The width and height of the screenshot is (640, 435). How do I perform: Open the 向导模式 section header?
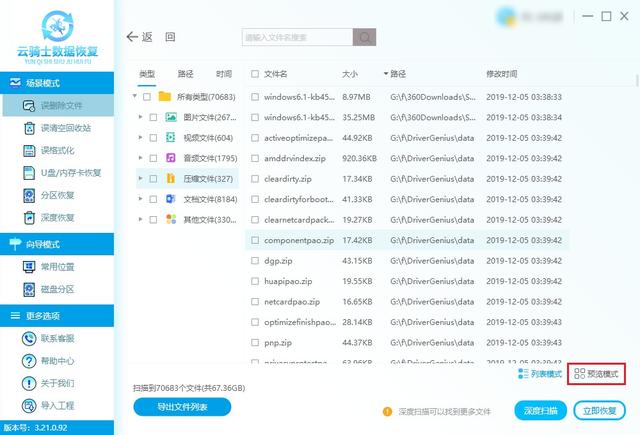pyautogui.click(x=57, y=244)
